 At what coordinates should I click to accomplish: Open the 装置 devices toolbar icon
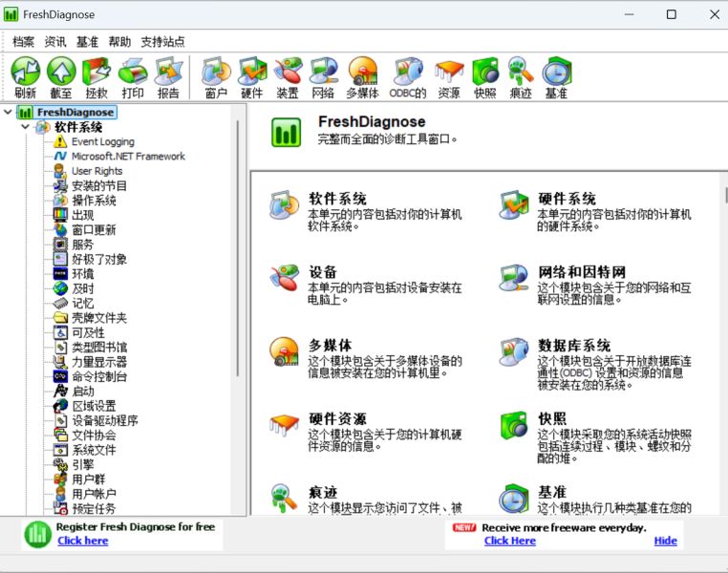pyautogui.click(x=288, y=77)
